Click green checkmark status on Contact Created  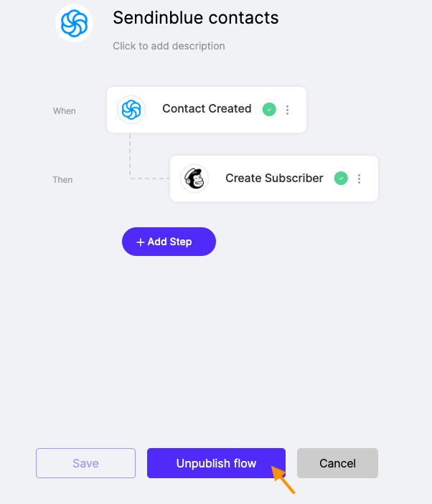point(269,109)
